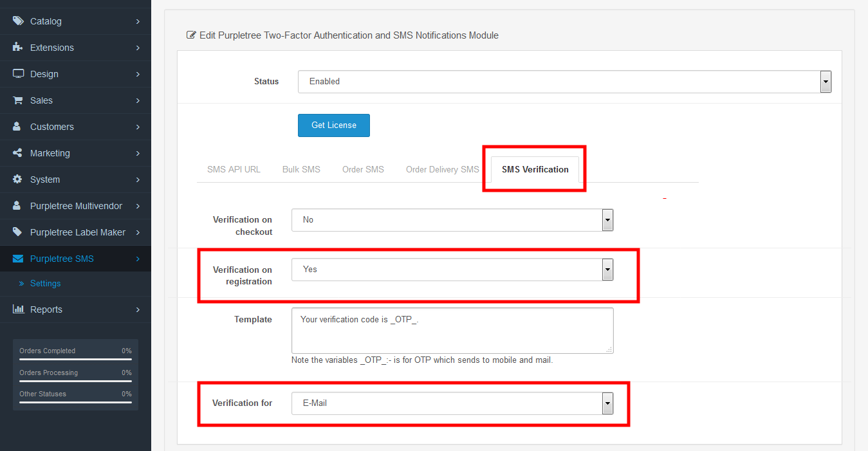Click the Verification on registration label
The width and height of the screenshot is (868, 451).
(243, 276)
